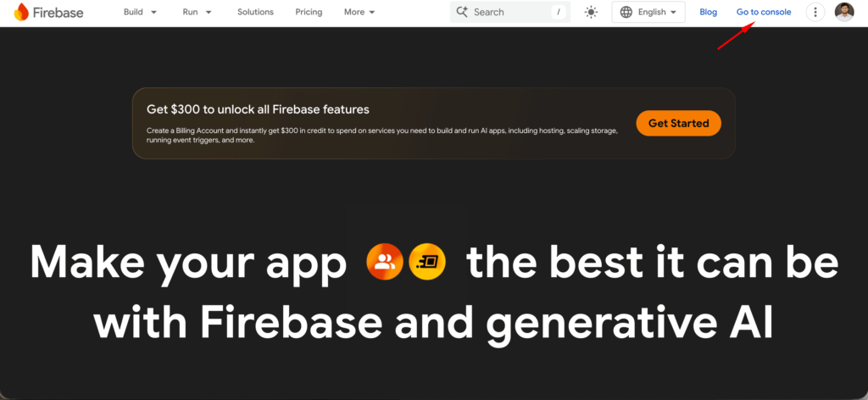Open the Blog link
The image size is (868, 400).
(708, 12)
